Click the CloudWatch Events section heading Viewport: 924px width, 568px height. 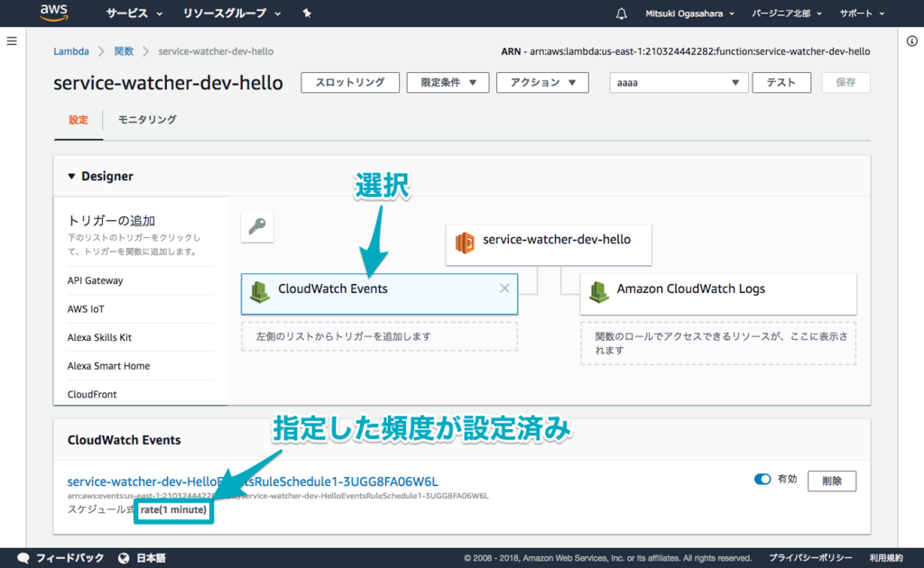pos(124,440)
